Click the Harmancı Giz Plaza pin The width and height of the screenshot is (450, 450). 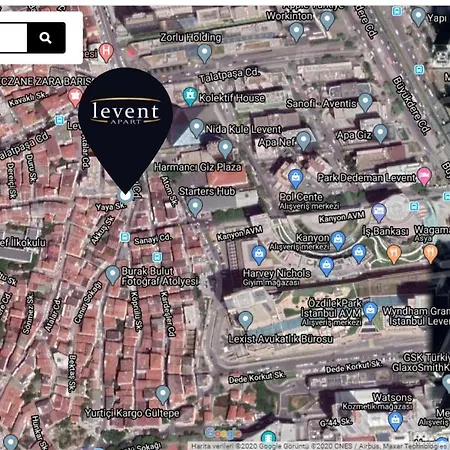click(225, 148)
